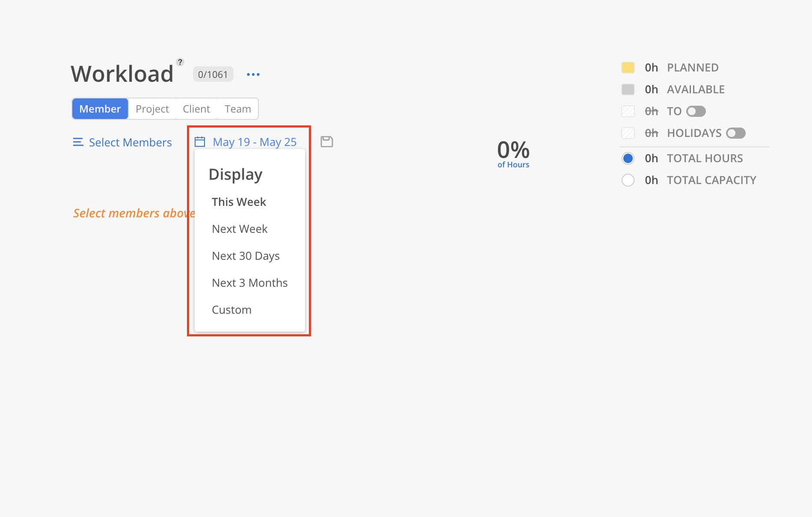The image size is (812, 517).
Task: Click the hatched Holidays legend swatch
Action: 628,133
